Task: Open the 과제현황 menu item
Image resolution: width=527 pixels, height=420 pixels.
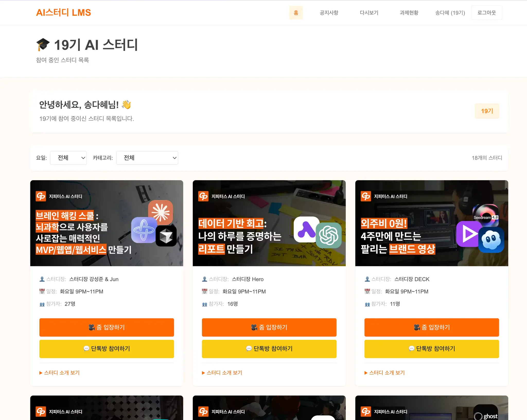Action: pos(409,13)
